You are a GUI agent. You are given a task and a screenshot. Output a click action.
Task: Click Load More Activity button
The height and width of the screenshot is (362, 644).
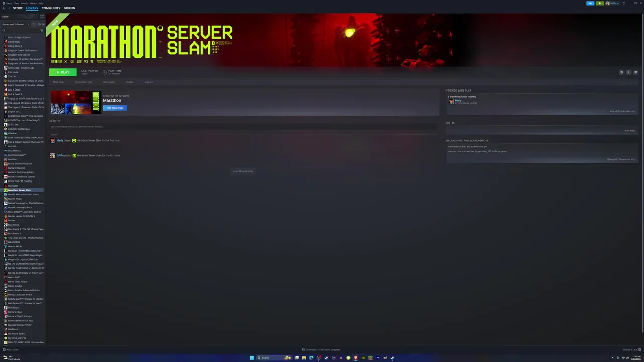click(243, 171)
